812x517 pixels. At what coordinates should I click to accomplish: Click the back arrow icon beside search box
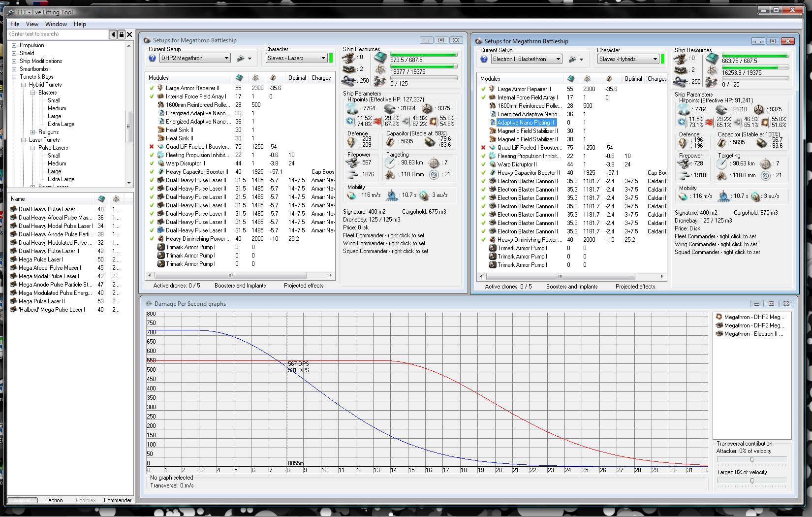pos(113,34)
